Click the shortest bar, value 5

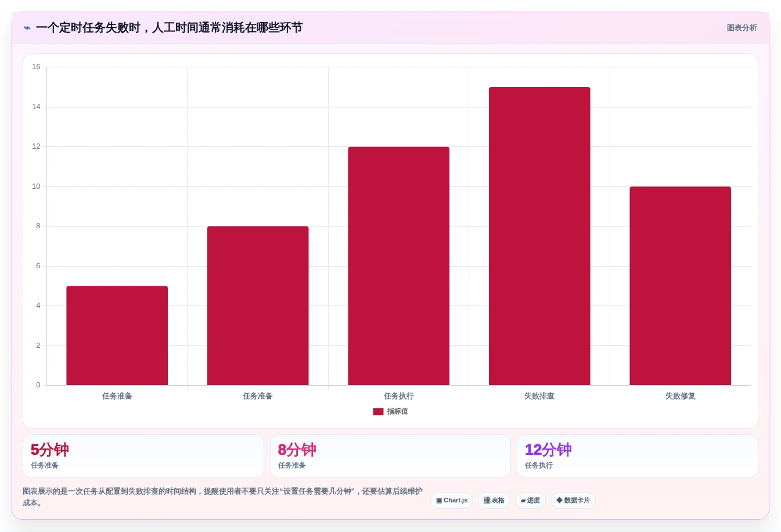coord(117,336)
